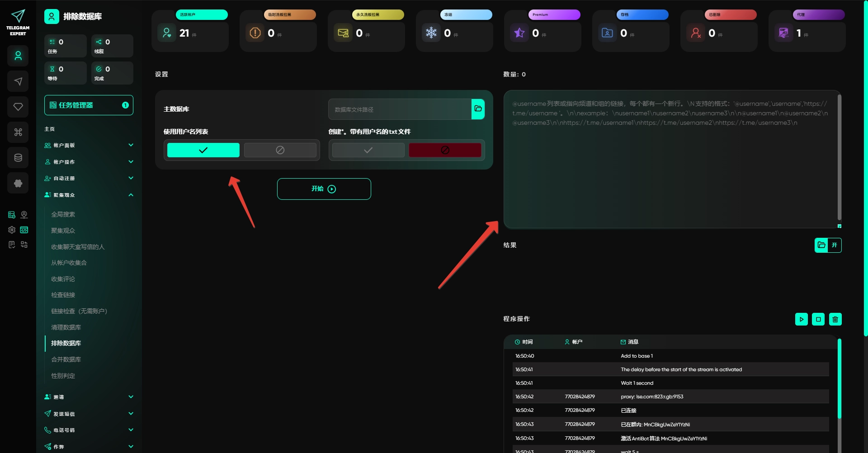
Task: Open the 合并数据库 menu item
Action: point(66,359)
